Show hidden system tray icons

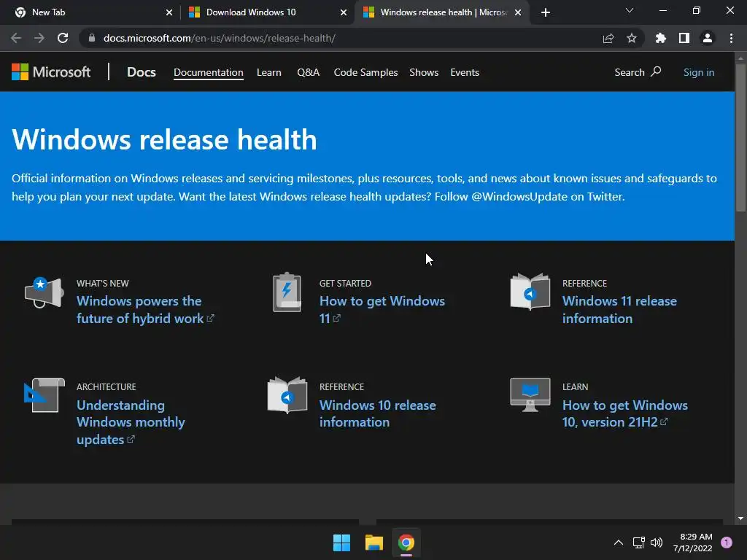[619, 542]
